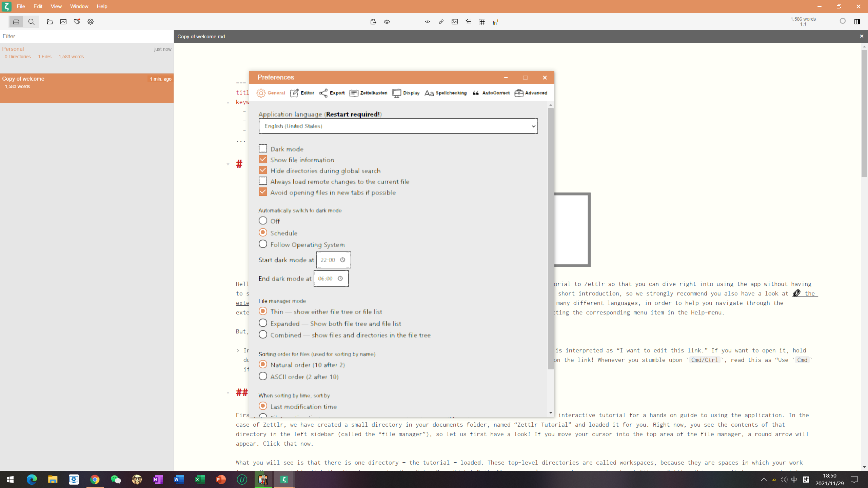
Task: Open the insert table tool
Action: tap(482, 22)
